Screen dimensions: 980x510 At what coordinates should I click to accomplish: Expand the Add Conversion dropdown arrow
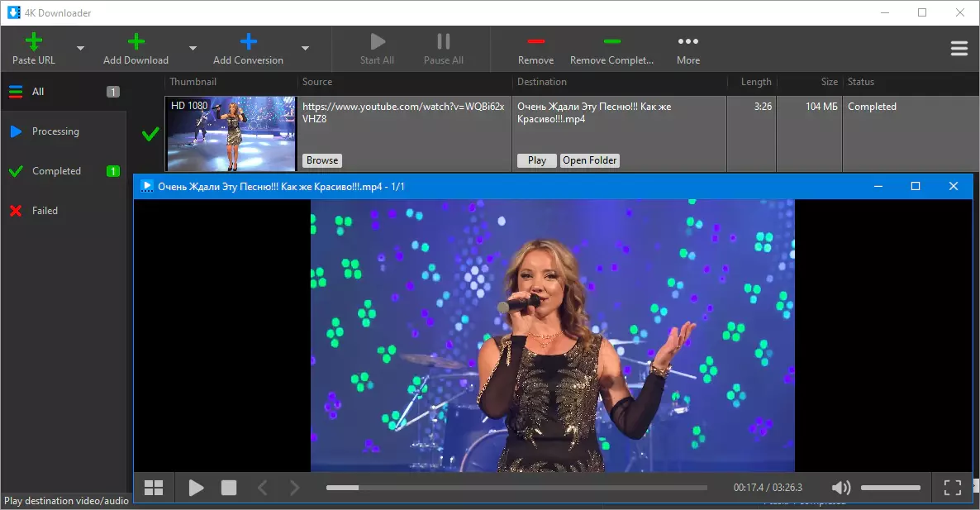coord(305,49)
